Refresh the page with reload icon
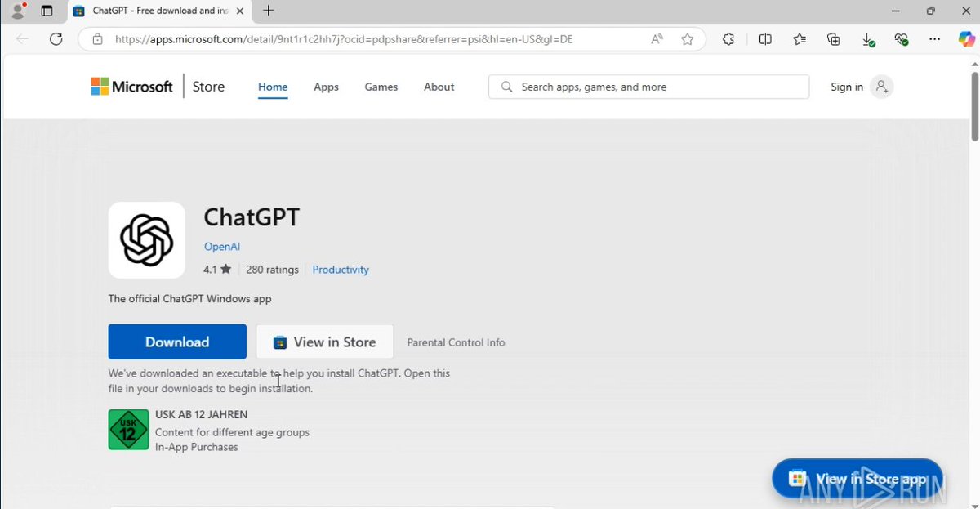 56,39
